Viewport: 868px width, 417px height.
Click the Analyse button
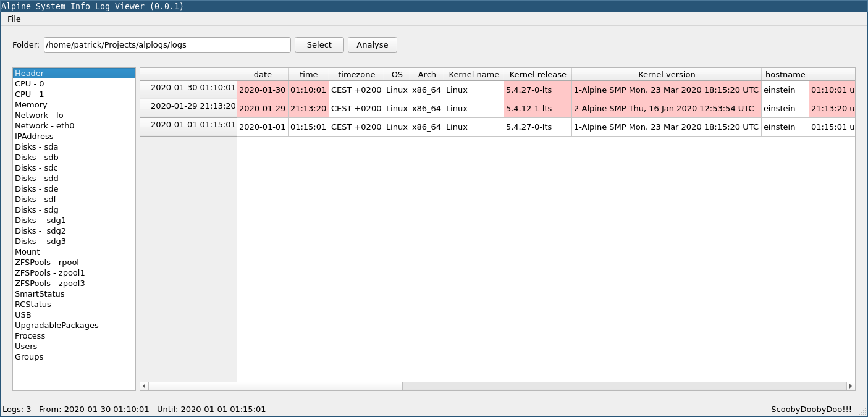tap(373, 45)
